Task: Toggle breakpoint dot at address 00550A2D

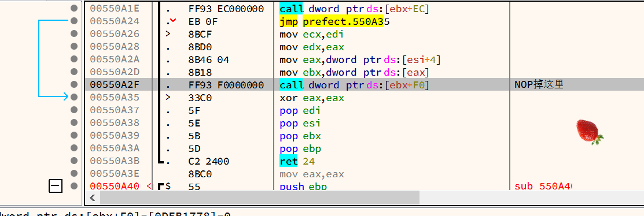Action: pos(74,71)
